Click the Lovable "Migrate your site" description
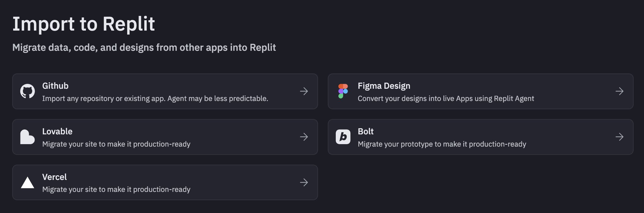The height and width of the screenshot is (213, 644). [x=116, y=144]
